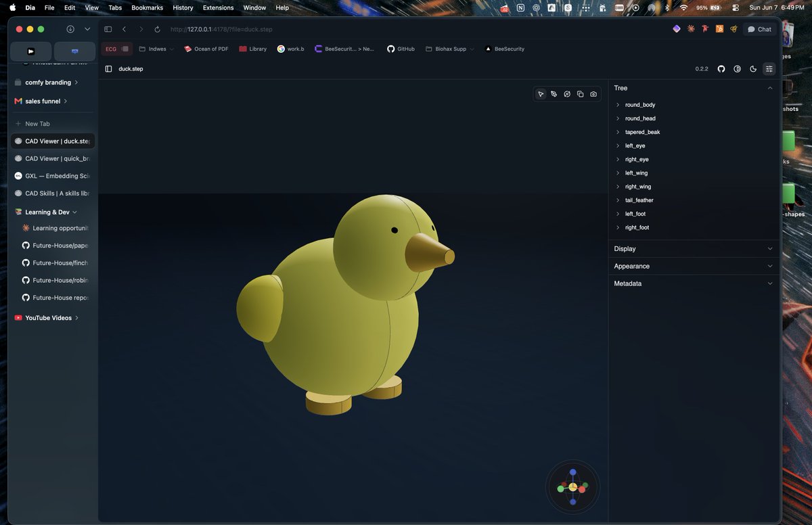812x525 pixels.
Task: Toggle the browser sidebar icon in the Dia toolbar
Action: click(x=108, y=29)
